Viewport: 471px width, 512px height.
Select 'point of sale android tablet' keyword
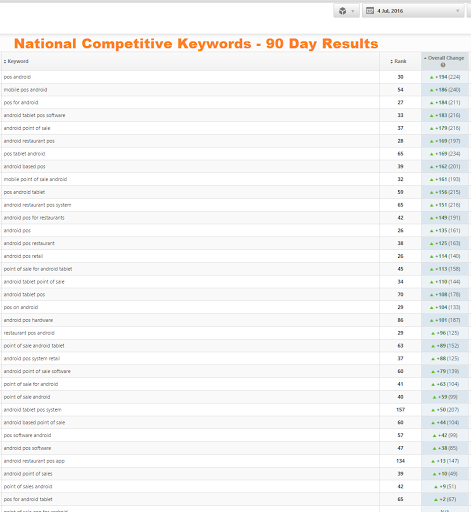pyautogui.click(x=34, y=346)
